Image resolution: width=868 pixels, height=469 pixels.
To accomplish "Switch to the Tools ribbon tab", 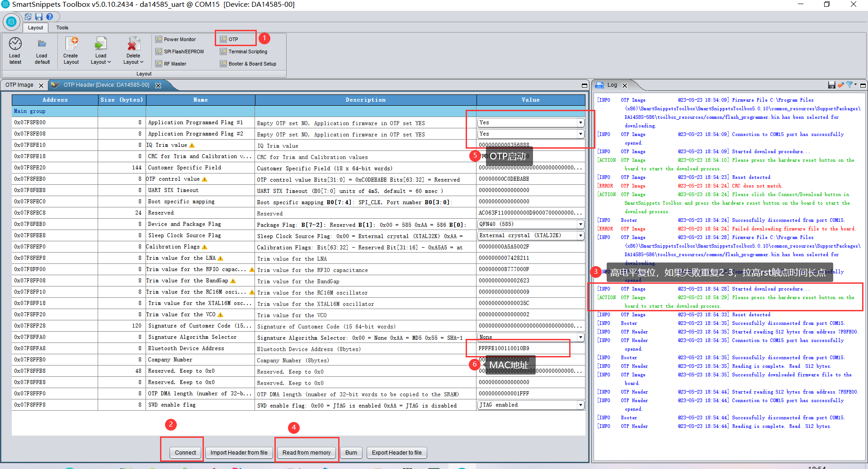I will coord(62,28).
